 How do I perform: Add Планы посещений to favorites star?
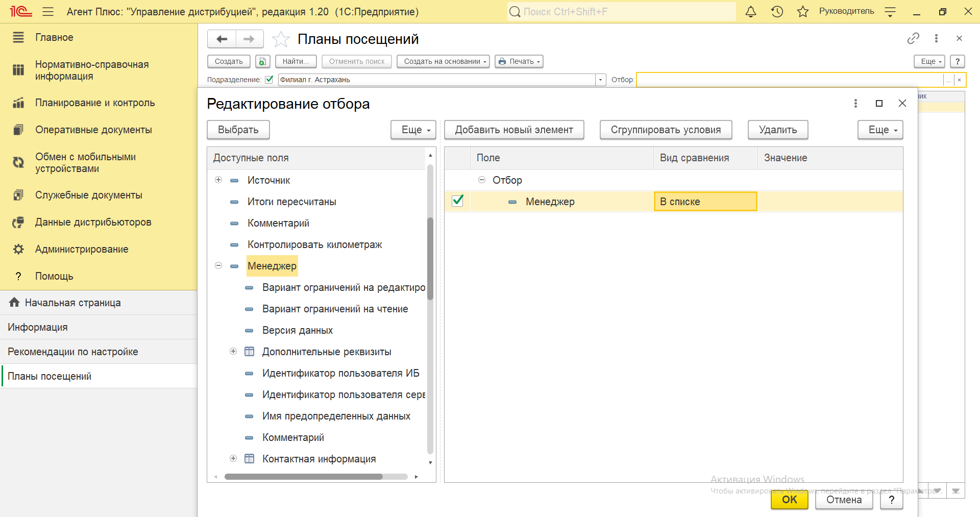tap(281, 39)
